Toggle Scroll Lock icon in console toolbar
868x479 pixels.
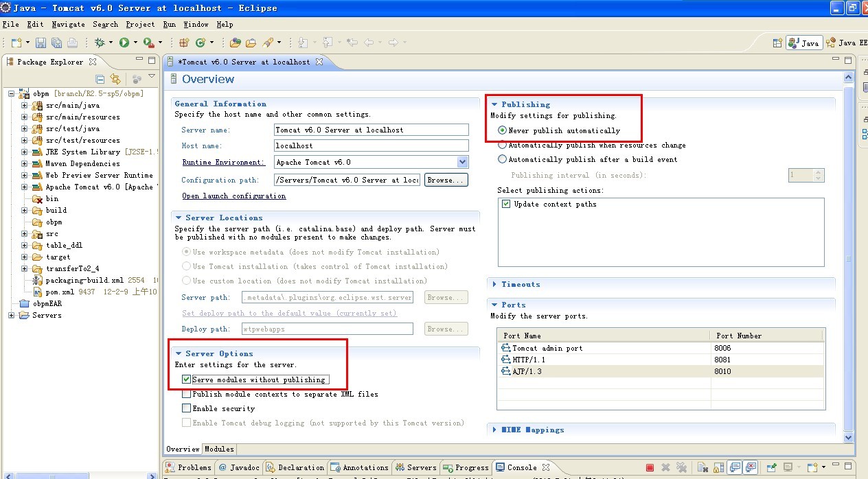tap(718, 467)
